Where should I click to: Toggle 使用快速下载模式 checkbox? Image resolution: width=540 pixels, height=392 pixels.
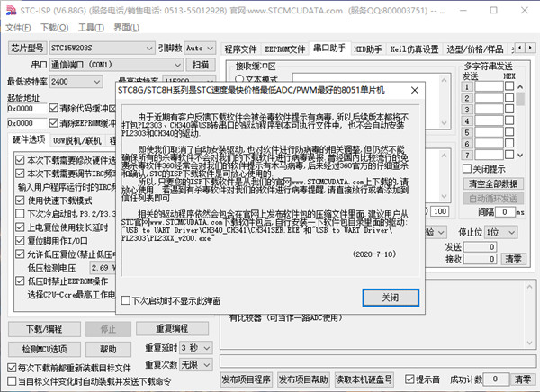click(x=20, y=200)
